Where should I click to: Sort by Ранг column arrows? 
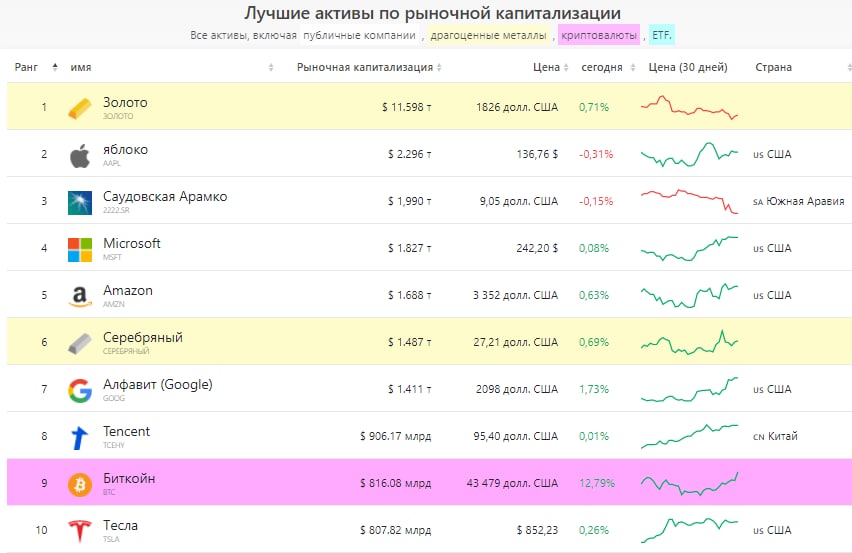(54, 67)
